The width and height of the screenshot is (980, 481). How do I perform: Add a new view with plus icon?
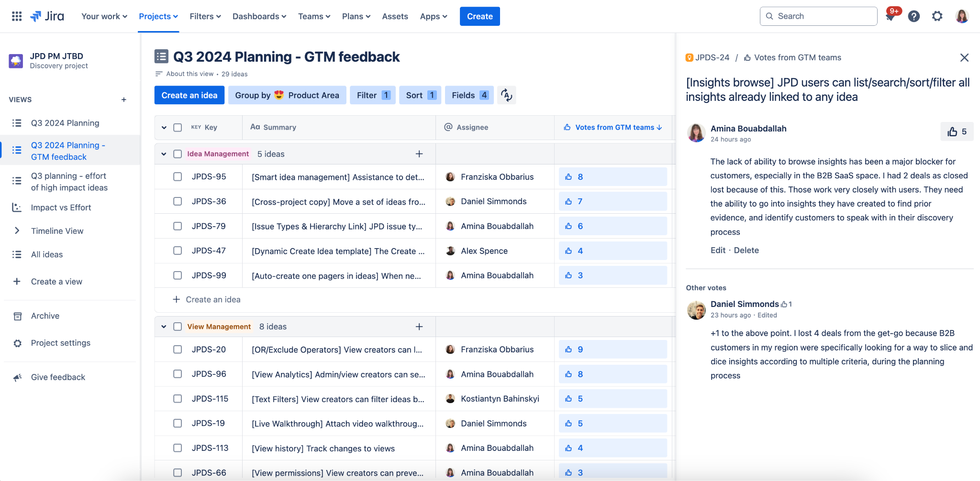click(124, 99)
